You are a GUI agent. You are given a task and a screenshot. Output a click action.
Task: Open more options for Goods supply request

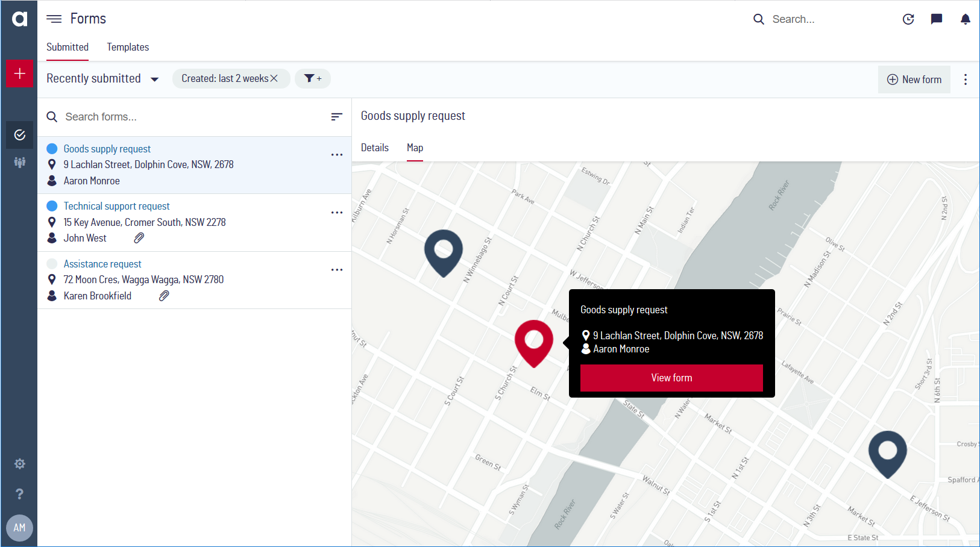click(x=337, y=155)
